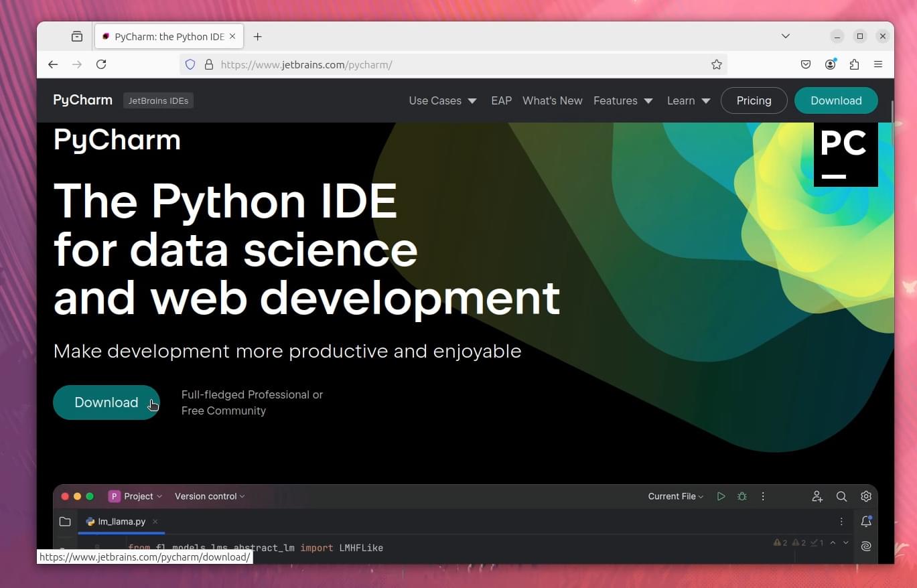Click the next highlighted error down arrow
Image resolution: width=917 pixels, height=588 pixels.
[846, 543]
